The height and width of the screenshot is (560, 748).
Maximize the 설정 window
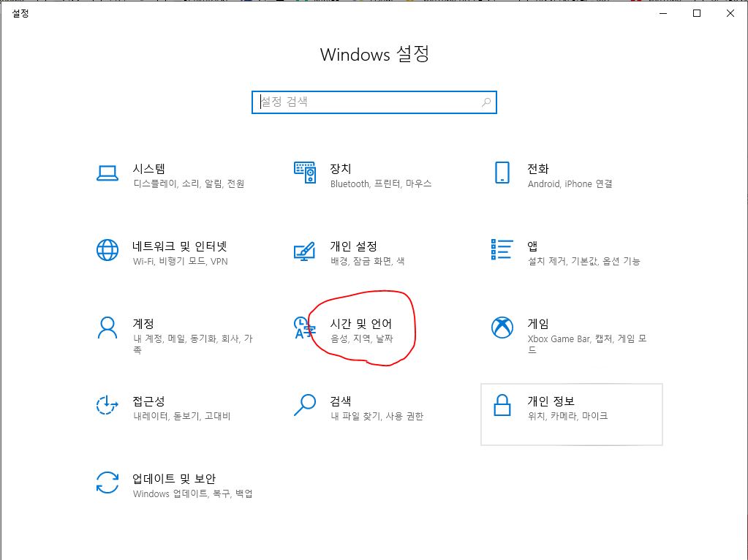pos(697,13)
